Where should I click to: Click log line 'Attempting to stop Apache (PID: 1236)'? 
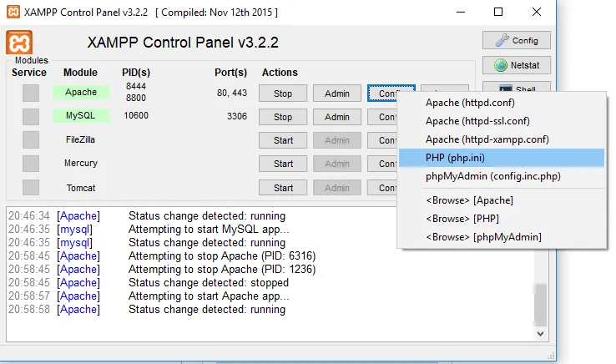(x=222, y=270)
